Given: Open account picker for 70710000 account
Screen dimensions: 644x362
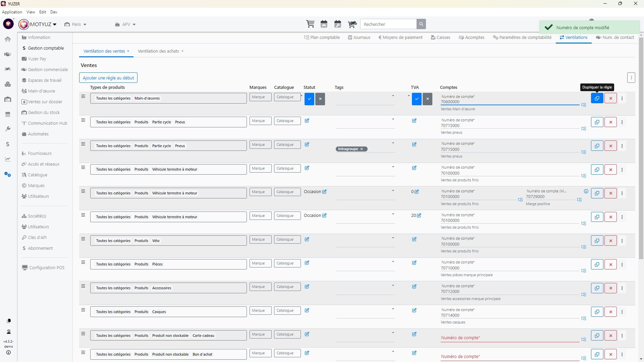Looking at the screenshot, I should pyautogui.click(x=584, y=270).
